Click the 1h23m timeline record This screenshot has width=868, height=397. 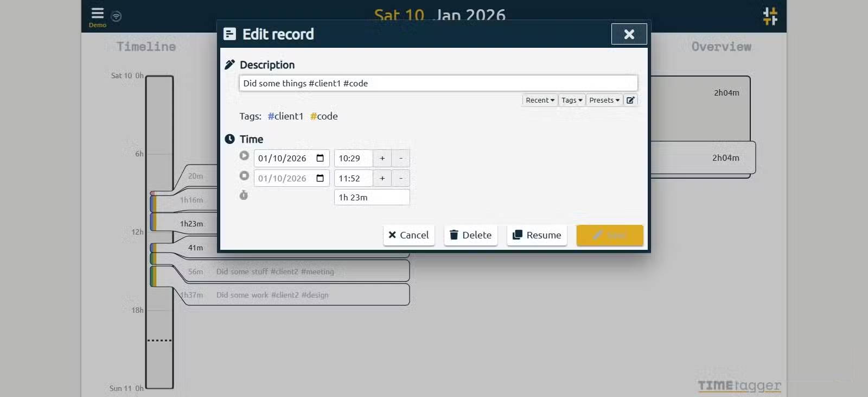pos(192,224)
